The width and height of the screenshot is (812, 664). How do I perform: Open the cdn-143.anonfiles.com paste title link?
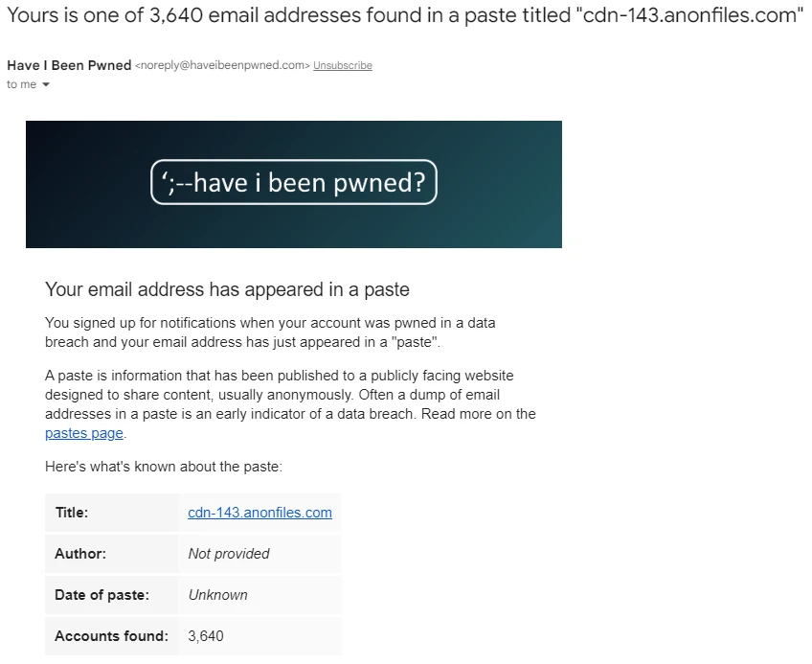[x=259, y=512]
